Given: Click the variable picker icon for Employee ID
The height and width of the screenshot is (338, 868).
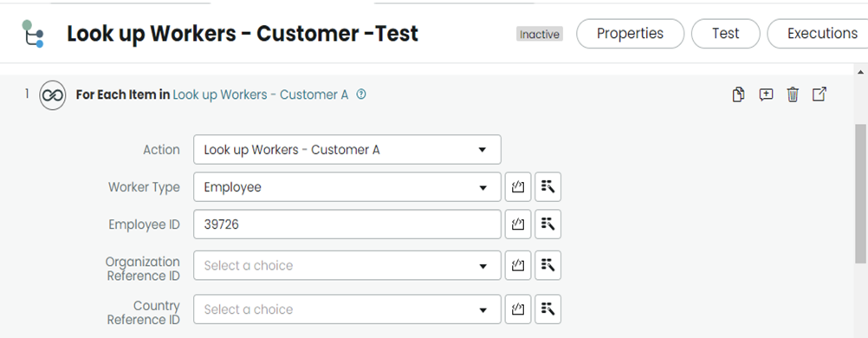Looking at the screenshot, I should pos(548,224).
